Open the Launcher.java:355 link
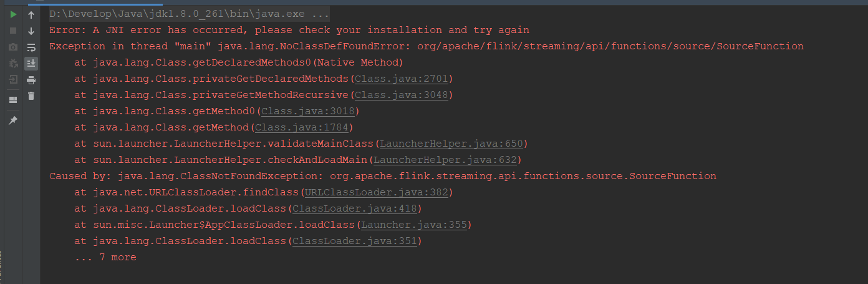The image size is (868, 284). click(x=413, y=225)
